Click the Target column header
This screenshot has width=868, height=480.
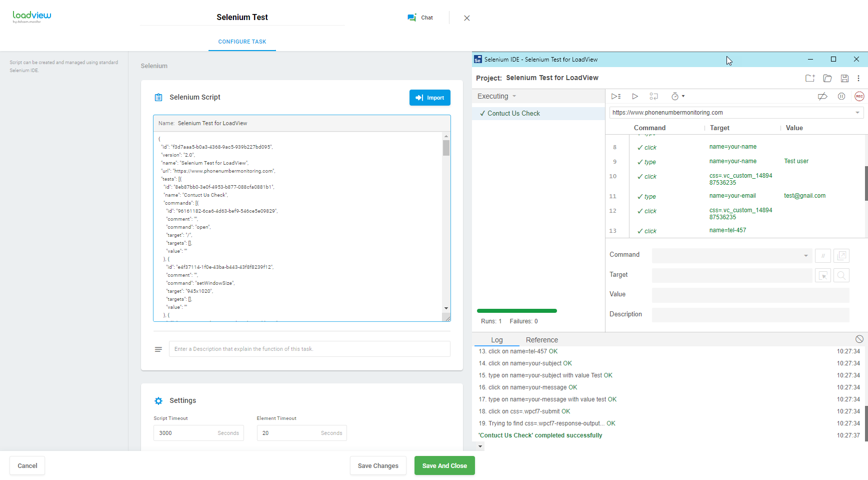(x=719, y=128)
